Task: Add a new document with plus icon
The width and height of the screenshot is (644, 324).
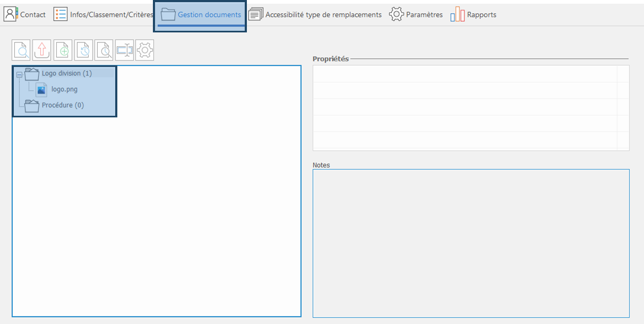Action: 63,50
